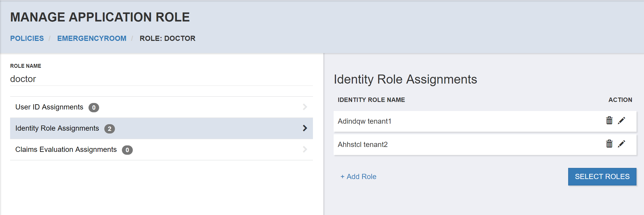Click the User ID Assignments count badge 0
This screenshot has height=215, width=644.
coord(94,107)
